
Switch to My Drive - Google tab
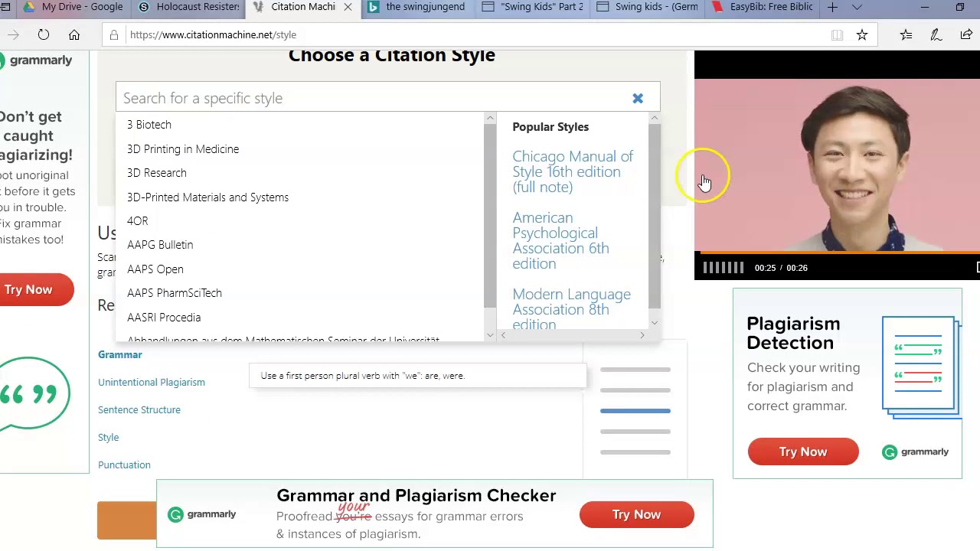pyautogui.click(x=73, y=7)
